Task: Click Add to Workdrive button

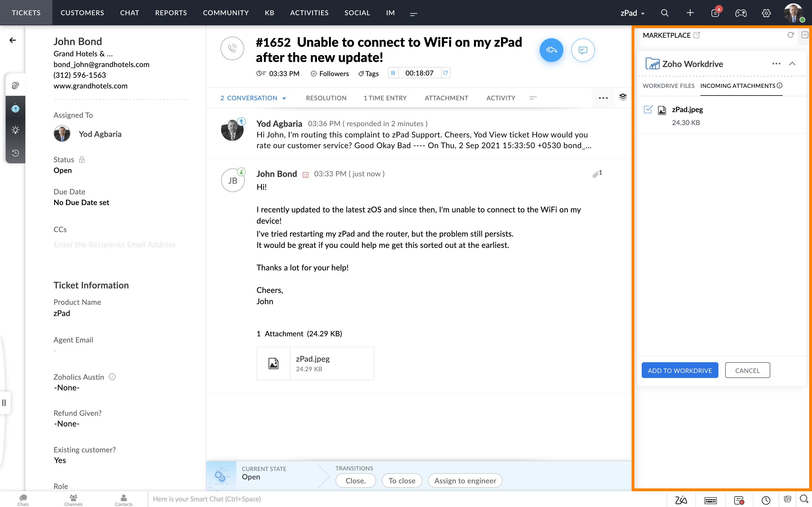Action: point(679,370)
